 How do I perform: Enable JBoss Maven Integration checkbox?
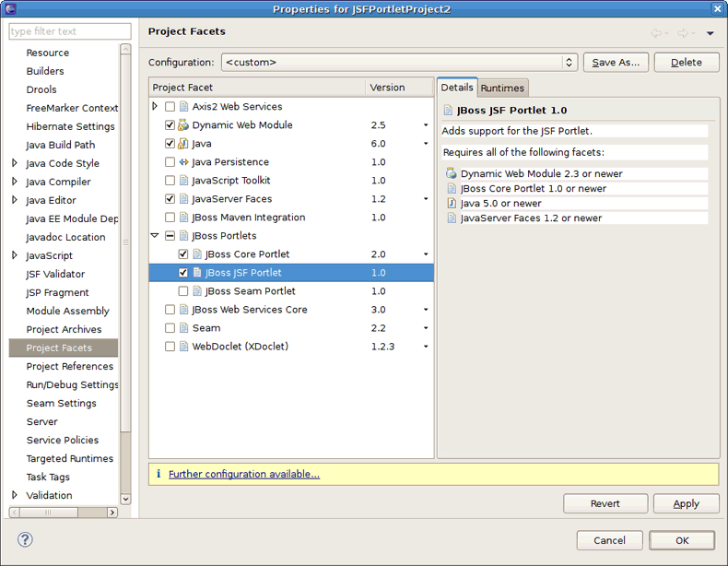[x=170, y=218]
